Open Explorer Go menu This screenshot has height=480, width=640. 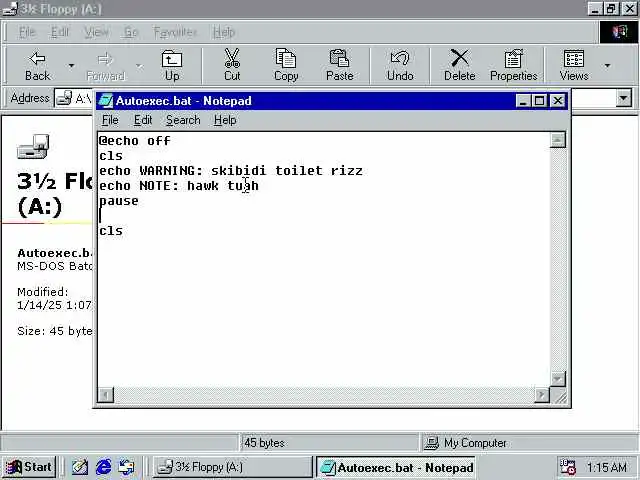pos(131,32)
